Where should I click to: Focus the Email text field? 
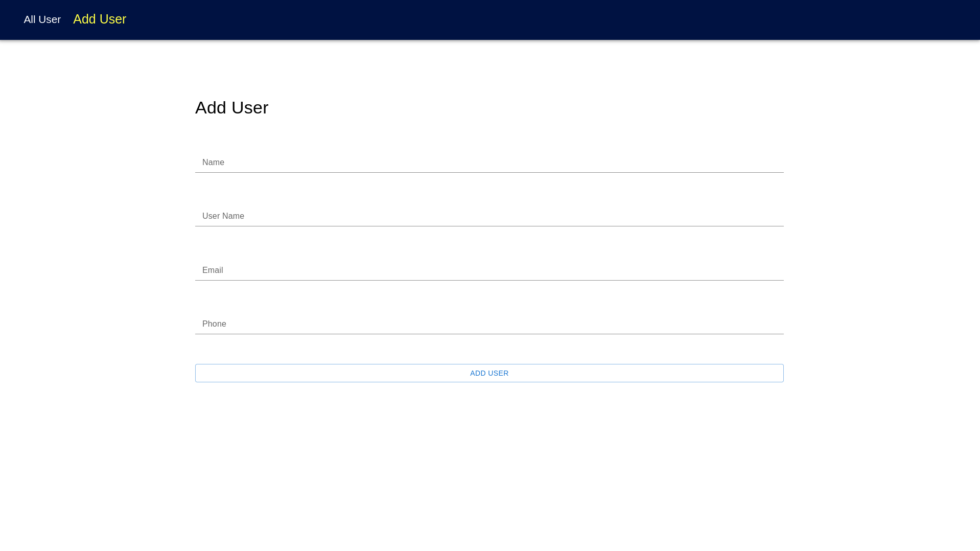coord(489,270)
